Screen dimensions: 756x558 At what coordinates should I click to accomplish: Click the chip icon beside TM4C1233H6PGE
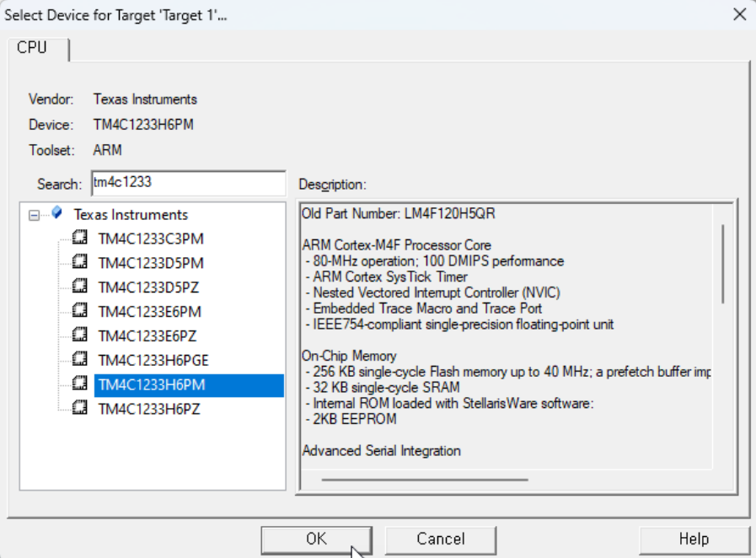[79, 359]
